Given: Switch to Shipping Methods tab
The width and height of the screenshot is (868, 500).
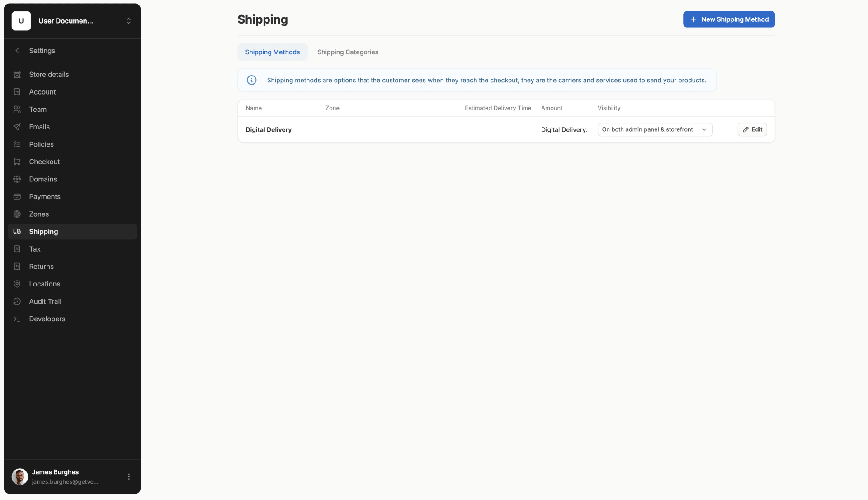Looking at the screenshot, I should 273,52.
